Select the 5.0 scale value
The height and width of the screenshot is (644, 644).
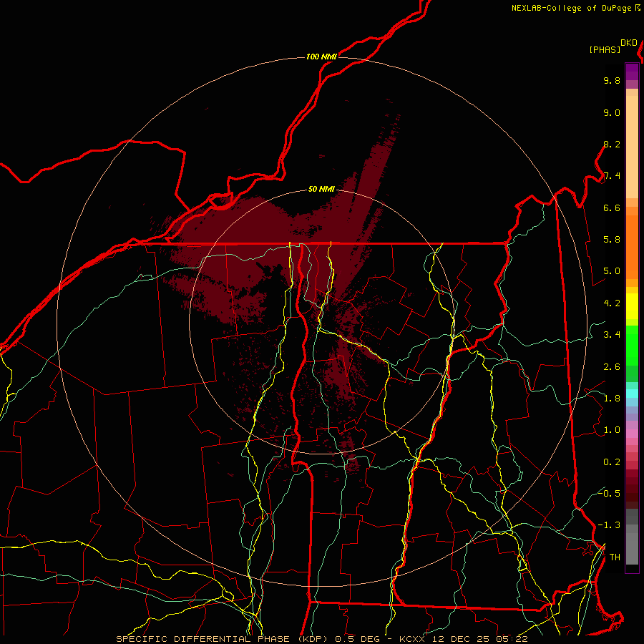click(612, 271)
